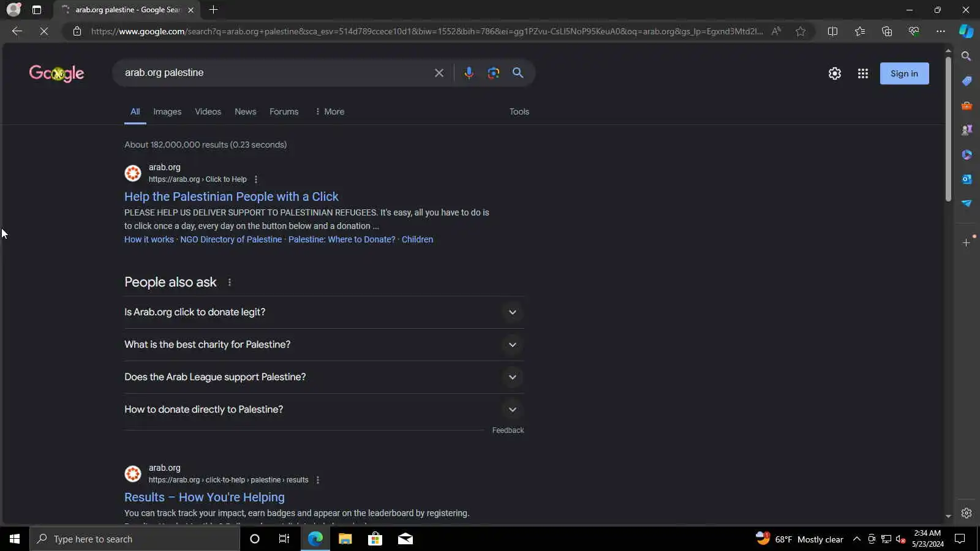Open the Mail app on taskbar
The width and height of the screenshot is (980, 551).
(405, 539)
